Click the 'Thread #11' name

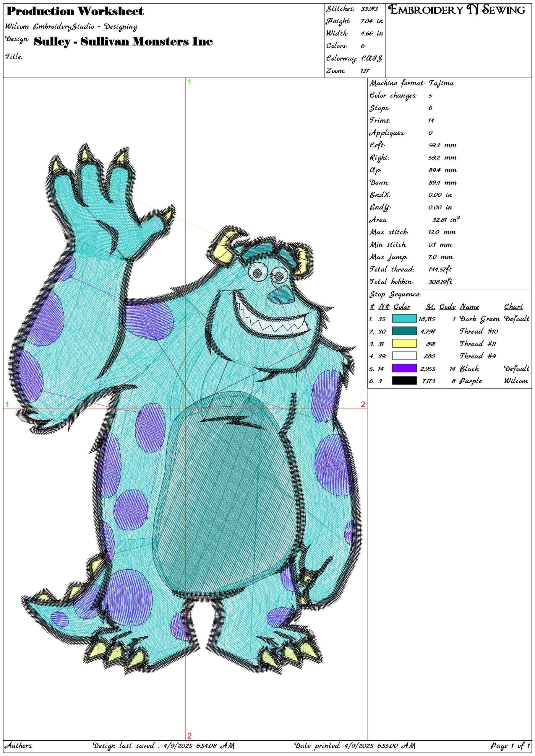click(x=478, y=344)
